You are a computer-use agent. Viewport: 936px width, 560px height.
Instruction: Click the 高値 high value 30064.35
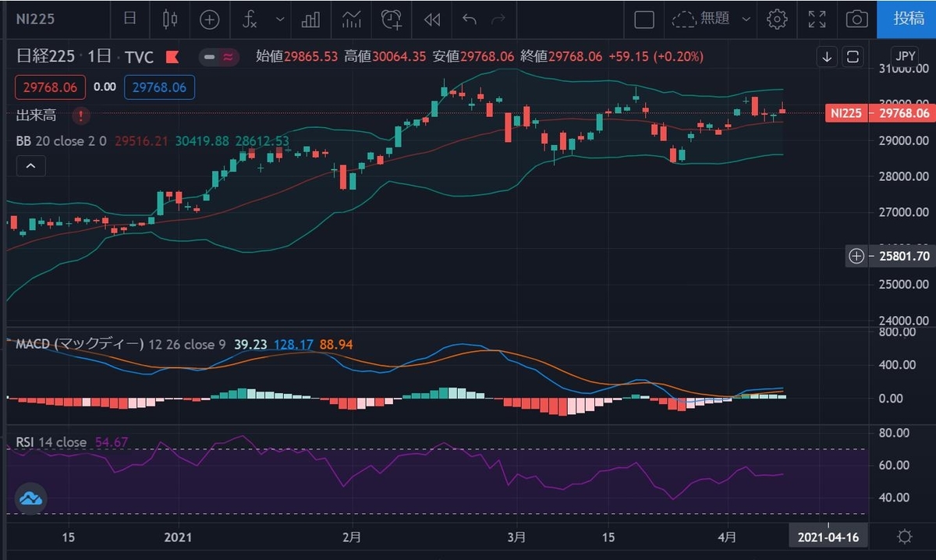tap(399, 56)
